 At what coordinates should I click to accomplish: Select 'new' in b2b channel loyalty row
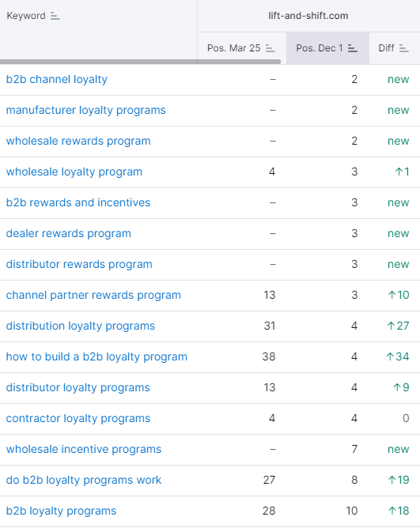(x=398, y=80)
